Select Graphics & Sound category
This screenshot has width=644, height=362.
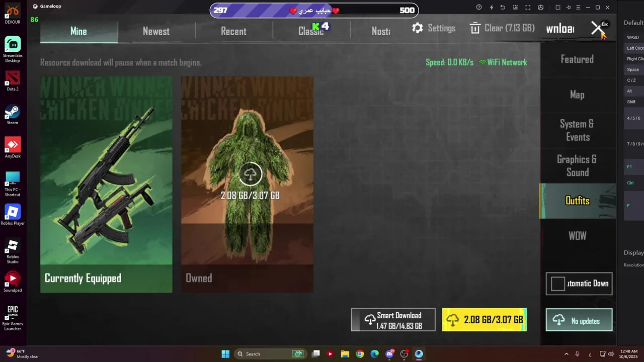tap(577, 165)
